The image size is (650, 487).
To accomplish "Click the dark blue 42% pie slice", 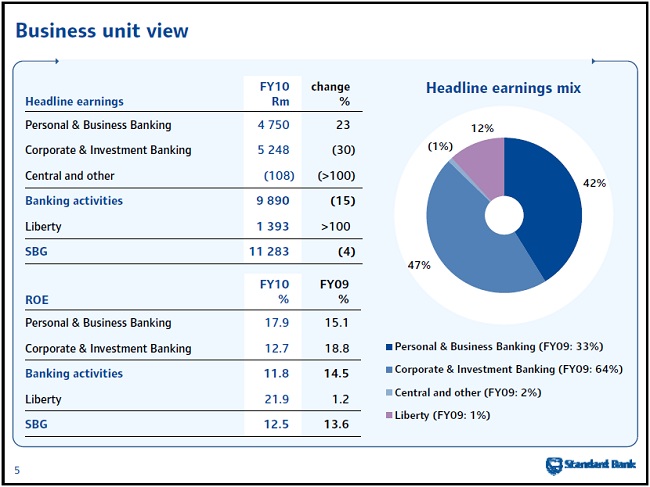I will click(549, 207).
